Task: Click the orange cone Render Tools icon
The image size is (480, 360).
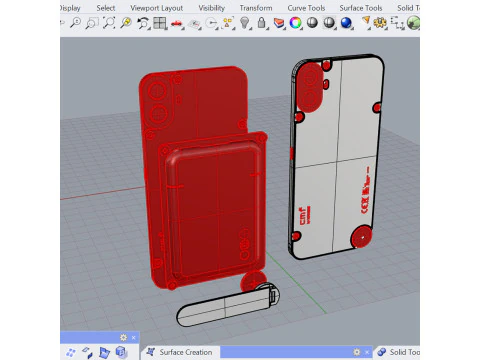Action: point(366,23)
